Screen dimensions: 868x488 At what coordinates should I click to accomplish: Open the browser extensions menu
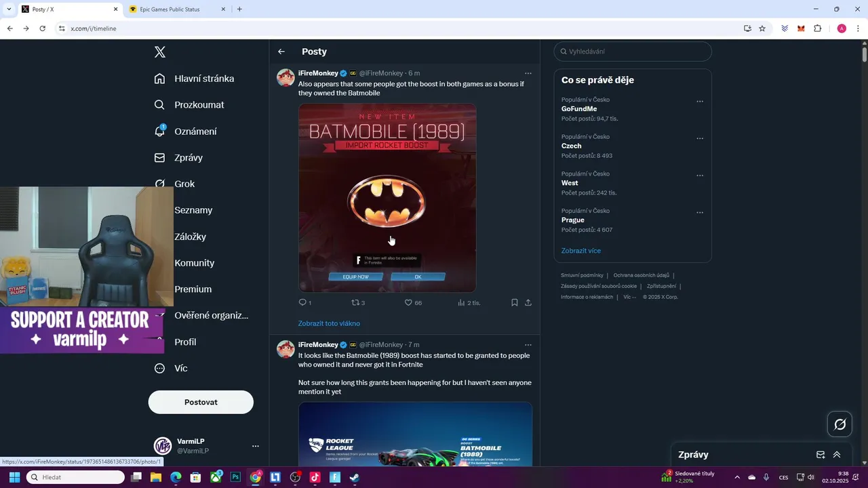[x=817, y=28]
